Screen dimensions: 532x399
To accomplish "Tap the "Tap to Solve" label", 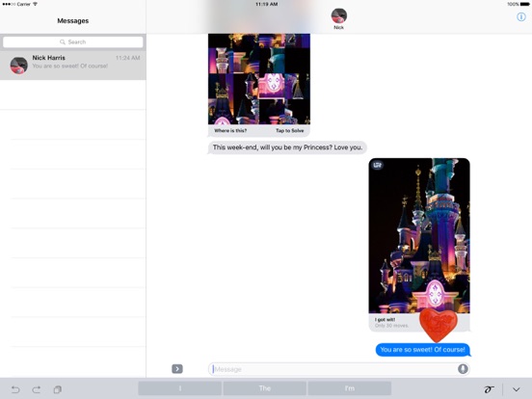I will [x=289, y=131].
